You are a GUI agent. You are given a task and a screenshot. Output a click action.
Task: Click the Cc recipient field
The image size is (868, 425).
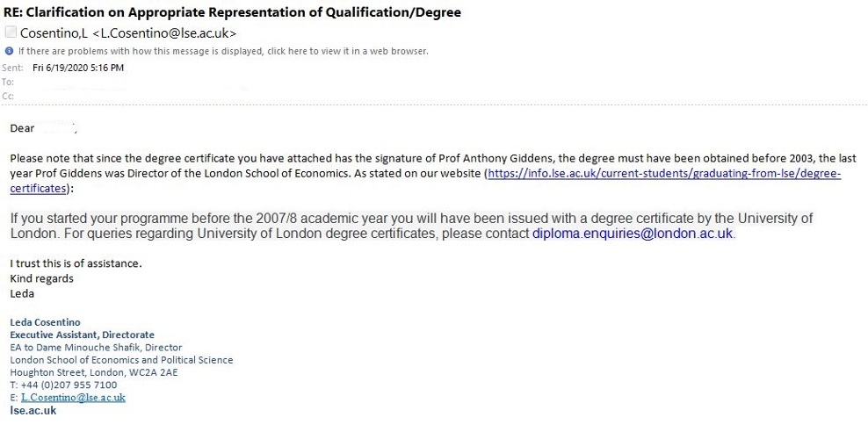pyautogui.click(x=132, y=96)
